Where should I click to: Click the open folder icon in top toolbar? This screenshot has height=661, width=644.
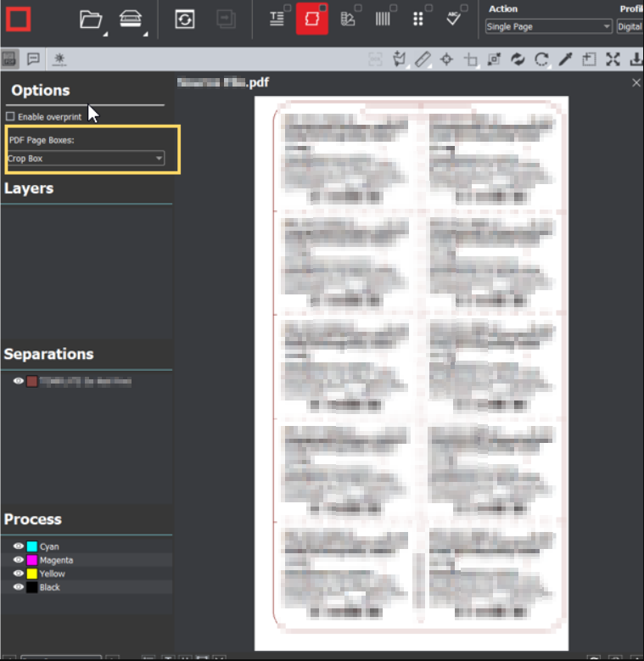coord(90,20)
